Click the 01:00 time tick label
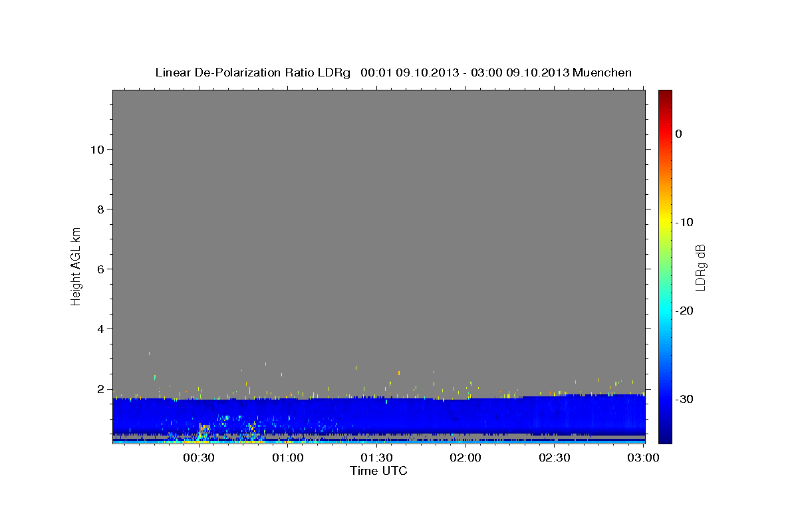The image size is (798, 532). point(287,458)
